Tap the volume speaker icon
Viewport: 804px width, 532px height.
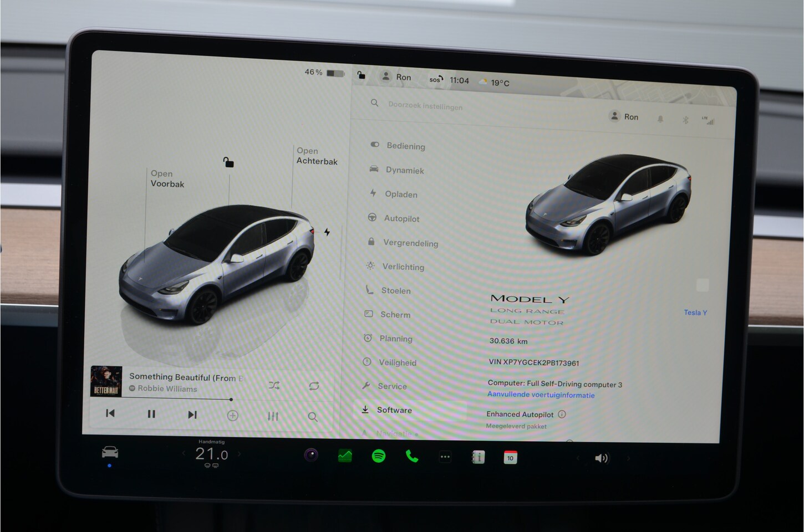[x=601, y=458]
